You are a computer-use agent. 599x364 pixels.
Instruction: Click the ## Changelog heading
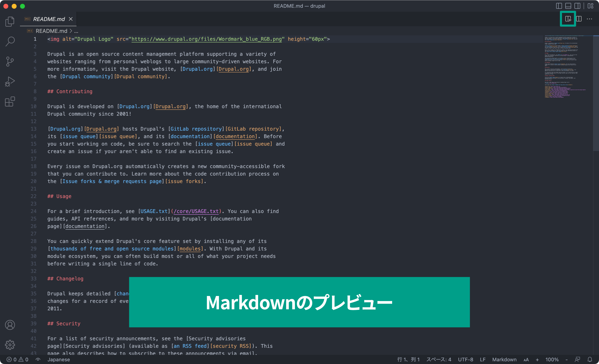[65, 279]
